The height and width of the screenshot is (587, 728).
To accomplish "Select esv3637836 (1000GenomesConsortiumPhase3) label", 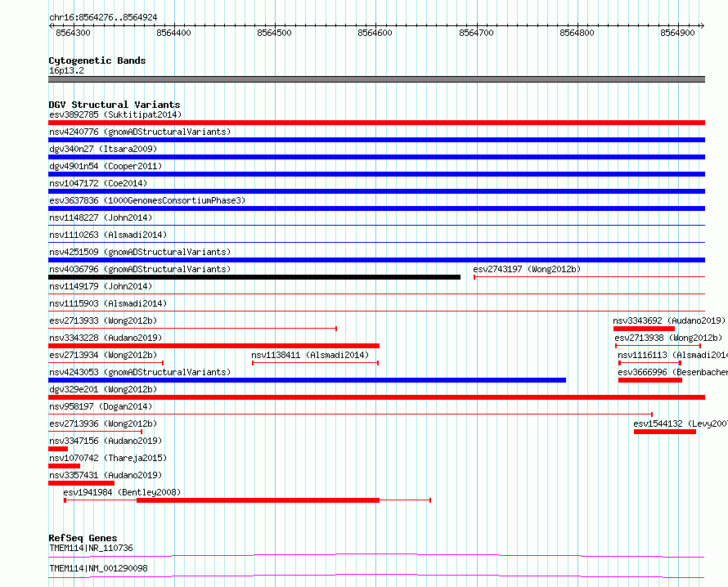I will (147, 200).
